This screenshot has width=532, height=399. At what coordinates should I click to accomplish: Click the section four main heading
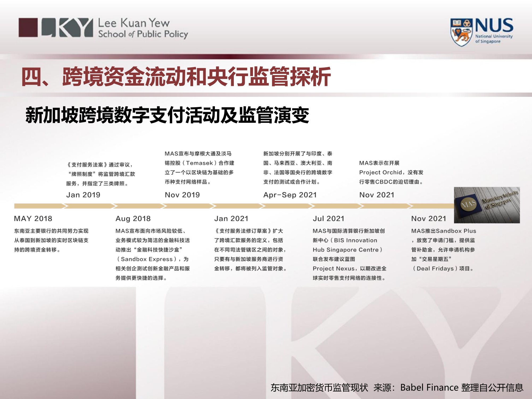[176, 77]
